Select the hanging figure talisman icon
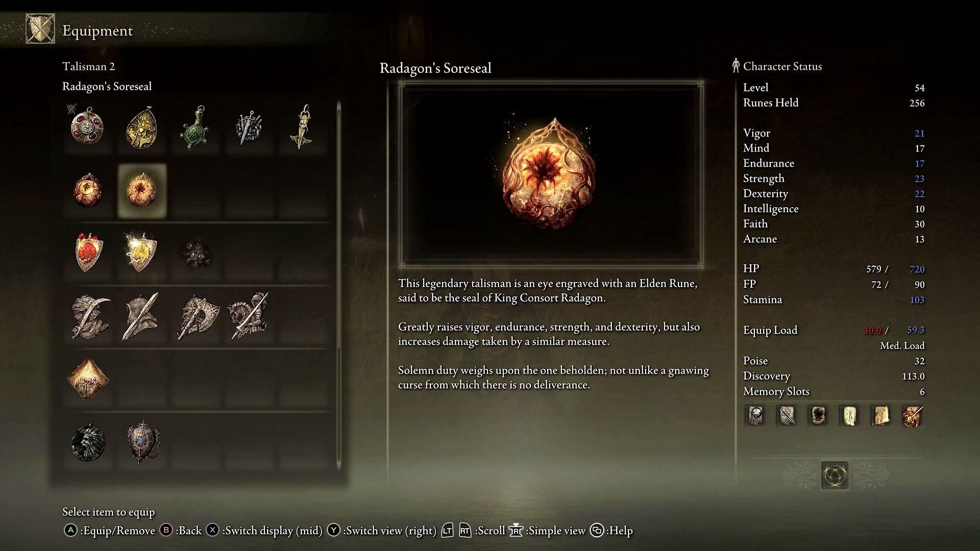980x551 pixels. click(302, 127)
